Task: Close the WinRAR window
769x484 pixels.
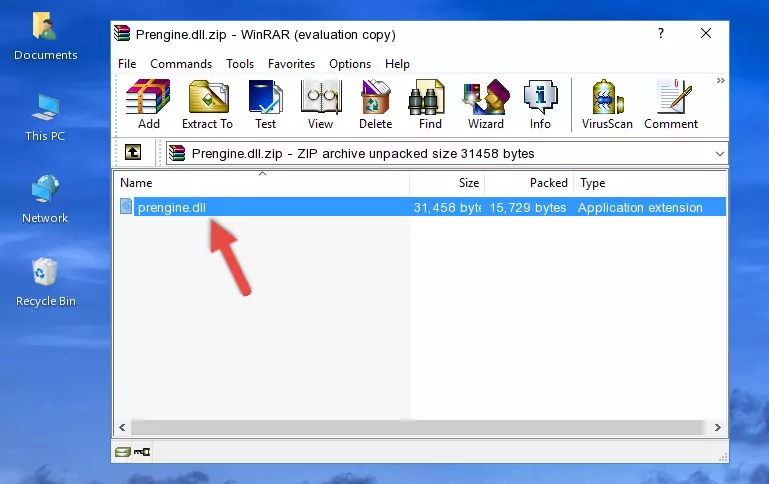Action: tap(706, 33)
